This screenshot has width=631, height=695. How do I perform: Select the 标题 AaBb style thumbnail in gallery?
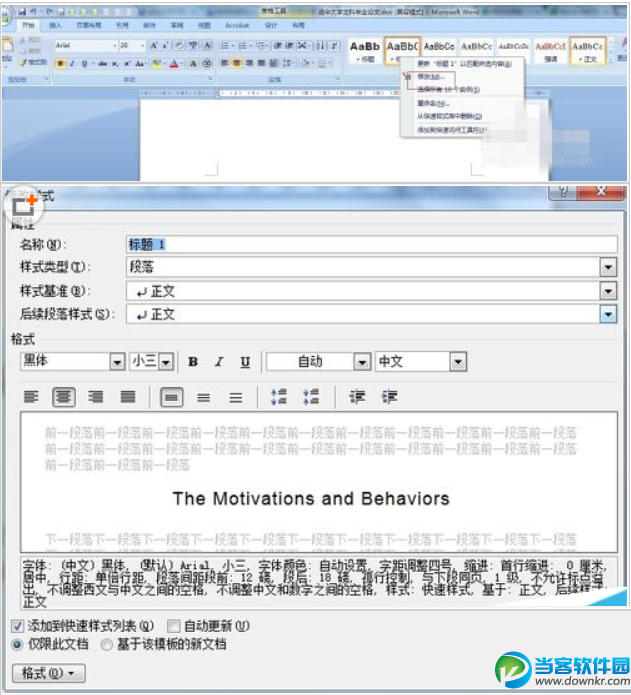pyautogui.click(x=365, y=51)
